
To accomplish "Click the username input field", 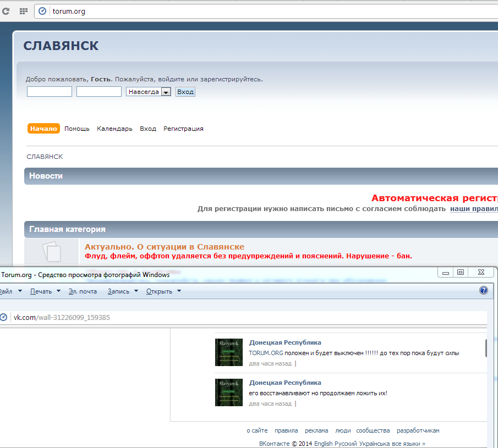I will (50, 92).
